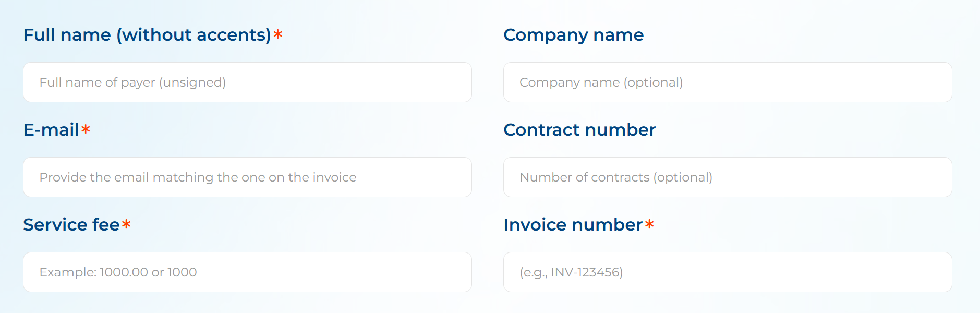Click the Service fee input box

point(247,272)
